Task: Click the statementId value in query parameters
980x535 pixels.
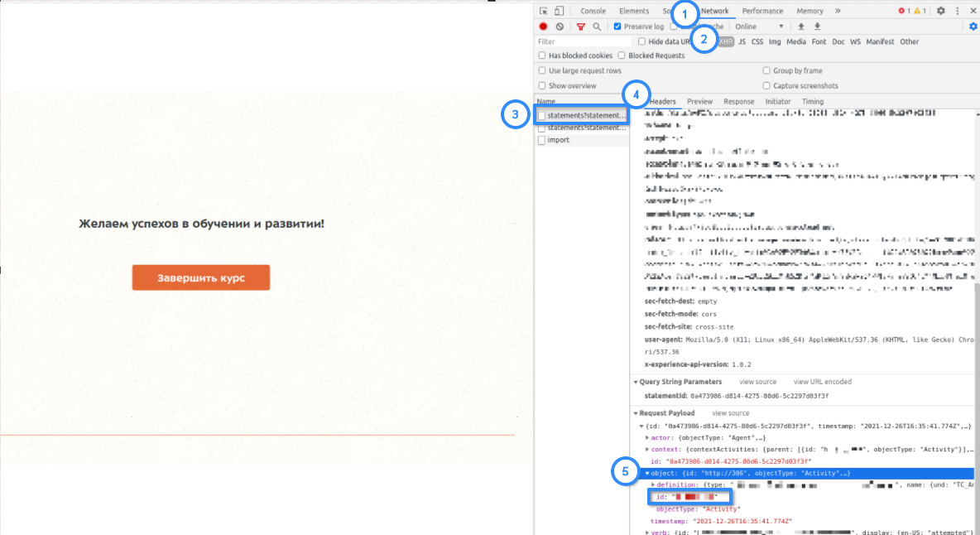Action: point(759,396)
